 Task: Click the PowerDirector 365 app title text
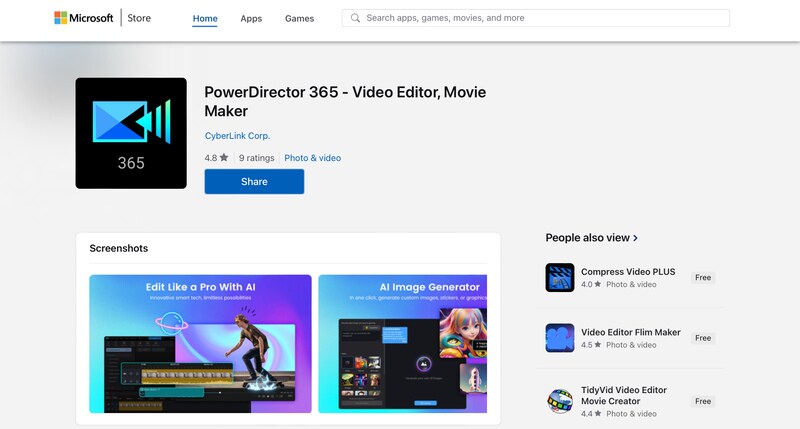[345, 102]
